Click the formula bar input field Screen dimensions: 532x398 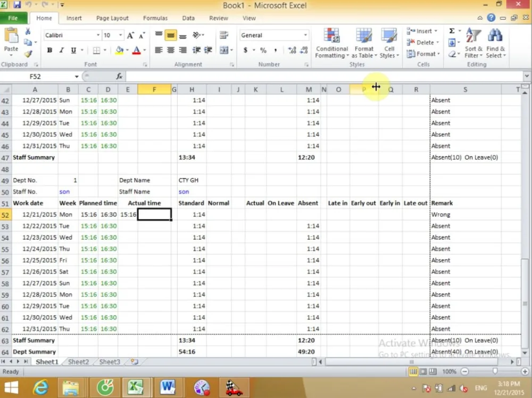(x=324, y=77)
